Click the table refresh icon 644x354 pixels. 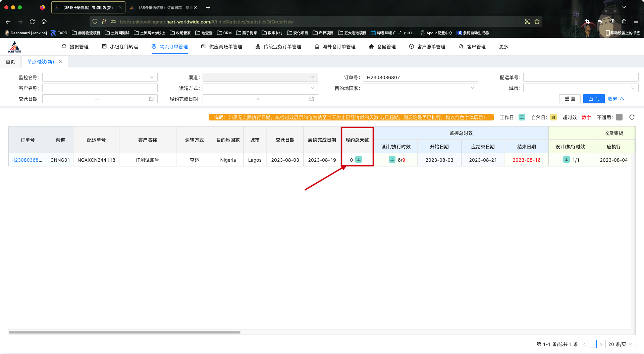(x=632, y=117)
